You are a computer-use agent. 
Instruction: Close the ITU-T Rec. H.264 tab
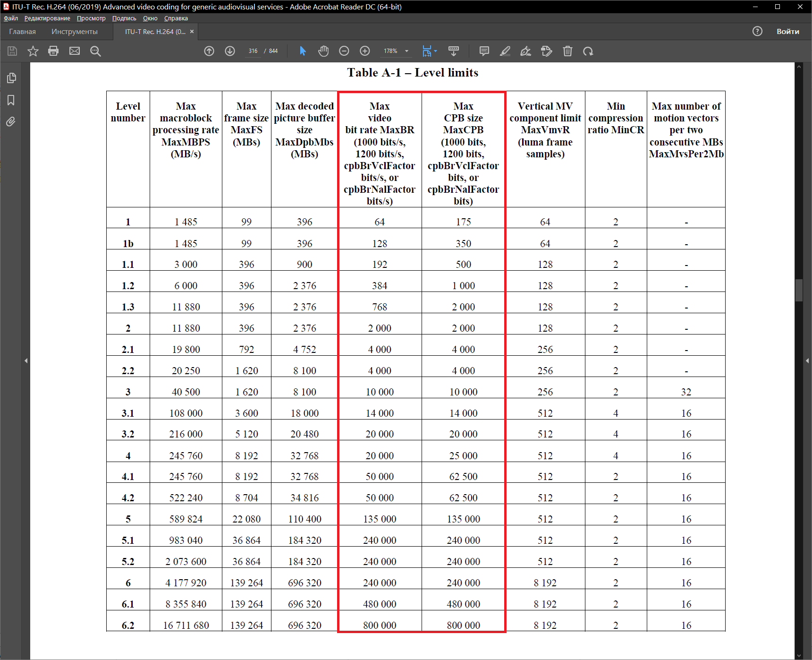[x=192, y=32]
